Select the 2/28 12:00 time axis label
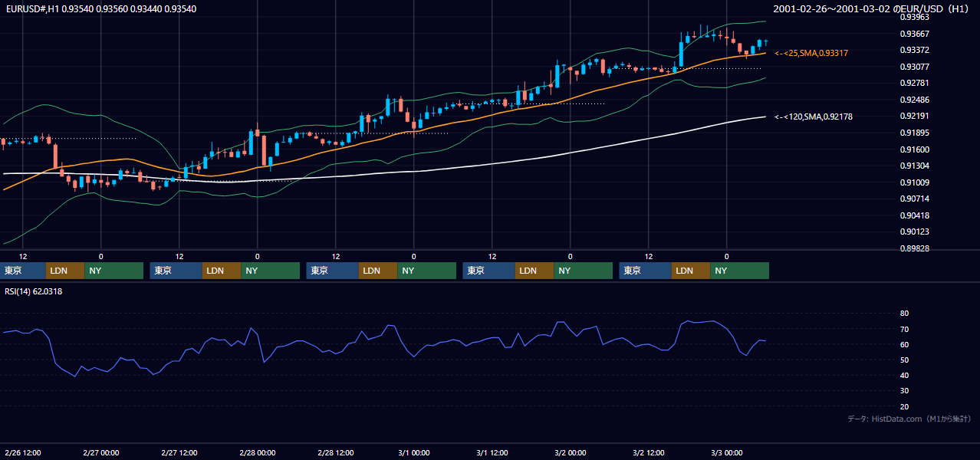This screenshot has width=980, height=460. (335, 452)
